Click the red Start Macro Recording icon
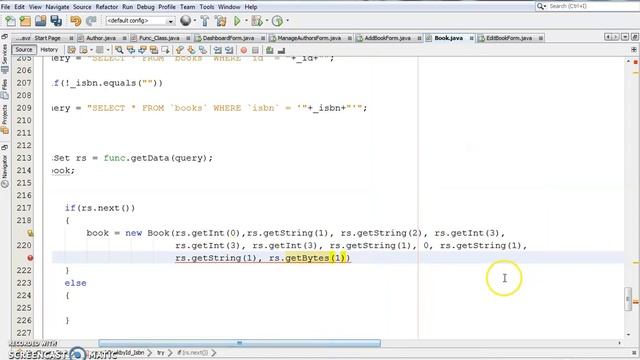Viewport: 640px width, 360px height. pos(244,50)
